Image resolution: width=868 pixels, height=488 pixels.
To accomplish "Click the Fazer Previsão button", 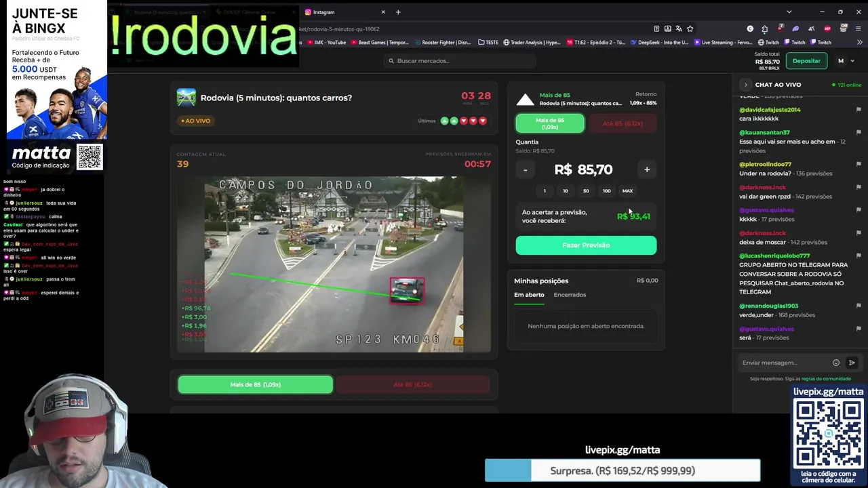I will tap(586, 245).
